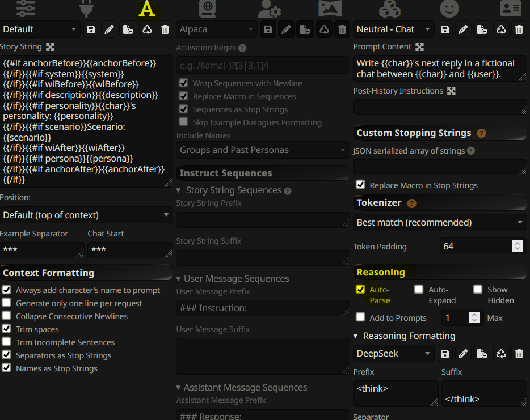Image resolution: width=530 pixels, height=420 pixels.
Task: Open the character management ID card icon
Action: tap(510, 8)
